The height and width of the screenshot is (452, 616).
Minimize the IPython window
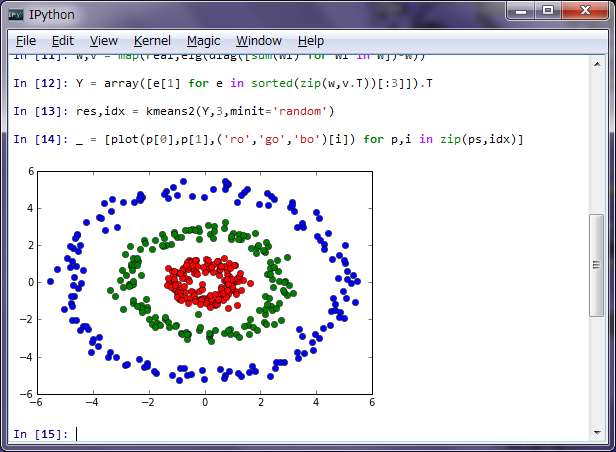point(521,11)
